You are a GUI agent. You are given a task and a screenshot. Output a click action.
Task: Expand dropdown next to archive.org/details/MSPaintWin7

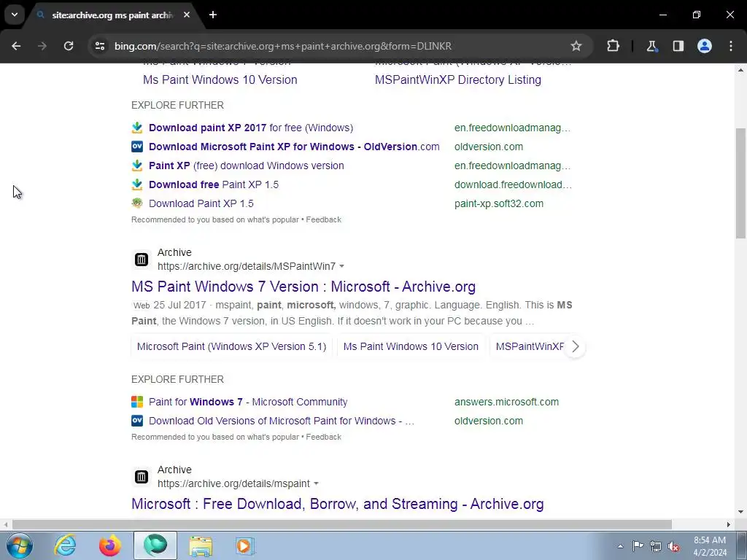[x=341, y=266]
